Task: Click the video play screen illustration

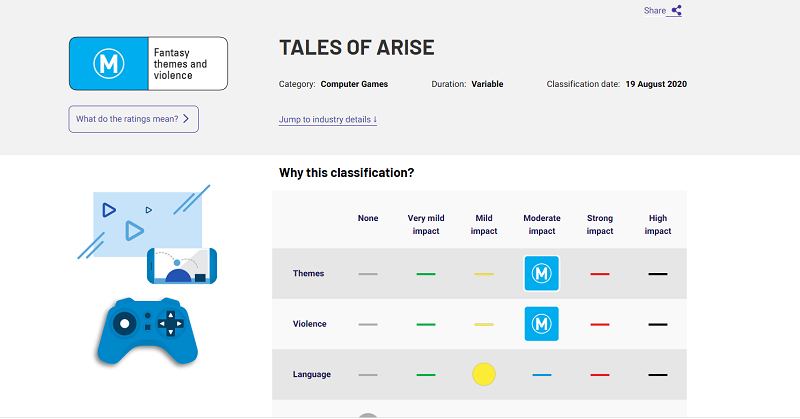Action: pos(147,224)
